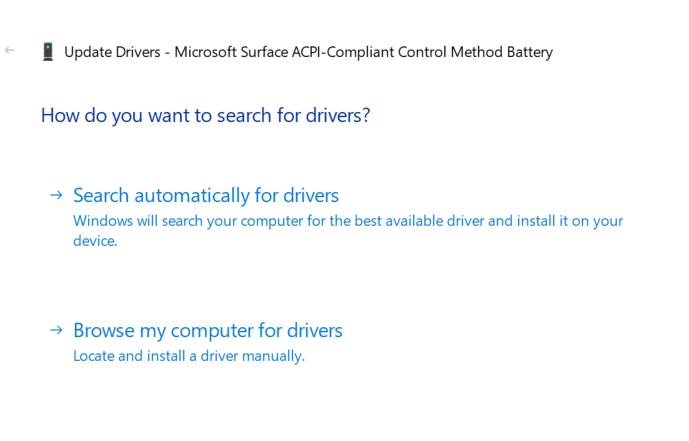Go back using the back arrow
Image resolution: width=689 pixels, height=441 pixels.
point(10,51)
